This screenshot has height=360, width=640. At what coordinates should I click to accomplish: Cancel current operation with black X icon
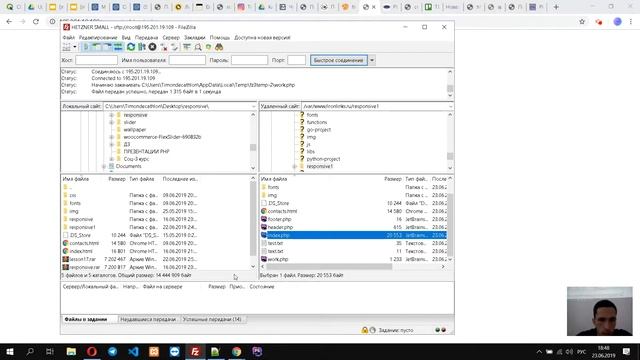[152, 47]
